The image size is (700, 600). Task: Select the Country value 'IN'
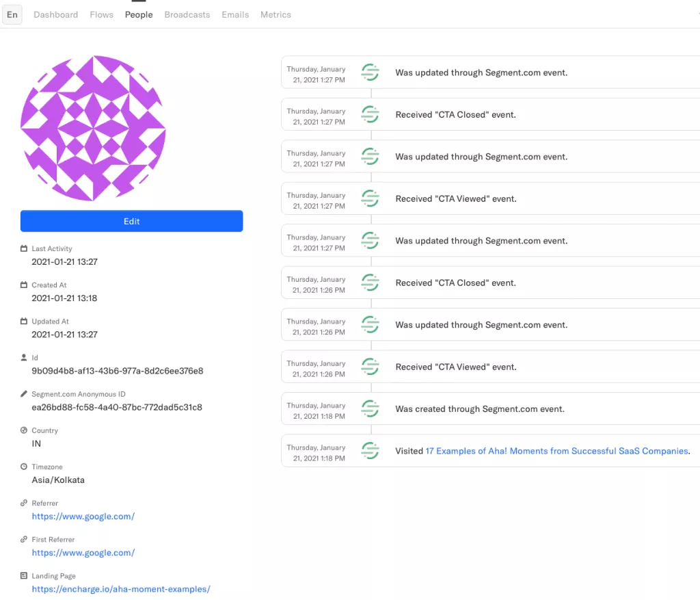[x=36, y=443]
